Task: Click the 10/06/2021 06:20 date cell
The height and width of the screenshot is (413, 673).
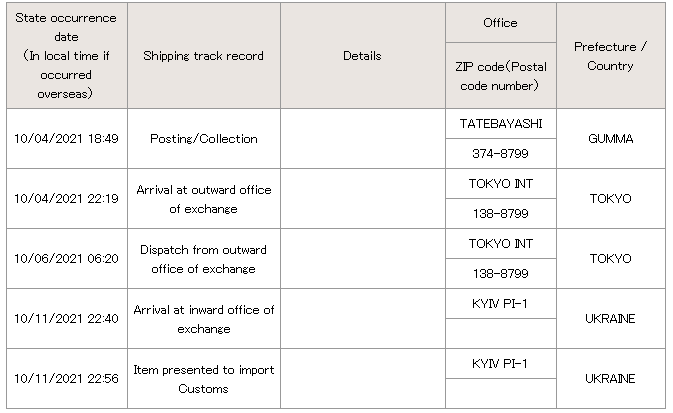Action: [x=67, y=258]
